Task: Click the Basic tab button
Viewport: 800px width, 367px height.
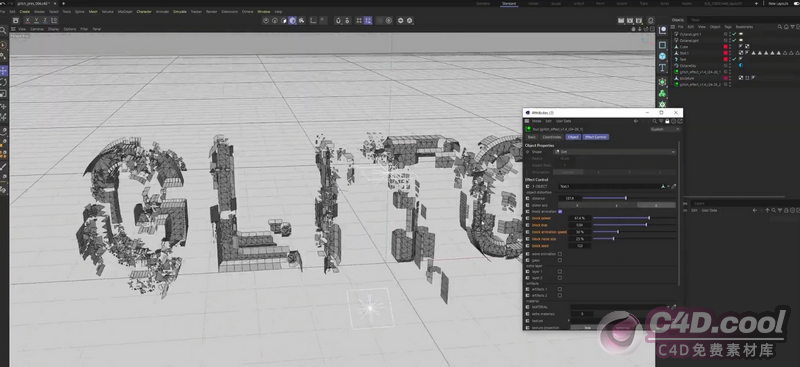Action: pyautogui.click(x=532, y=137)
